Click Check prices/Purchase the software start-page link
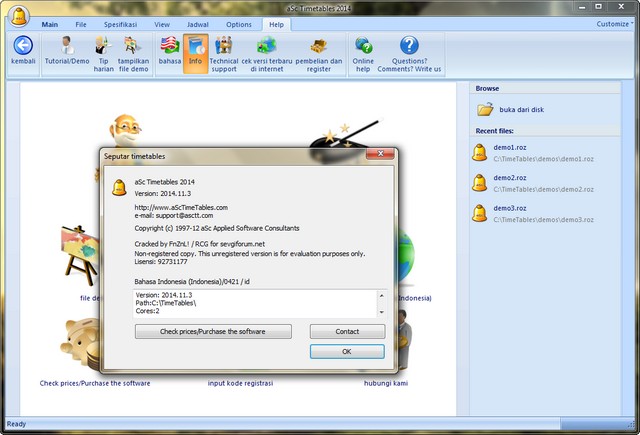640x435 pixels. [x=95, y=383]
